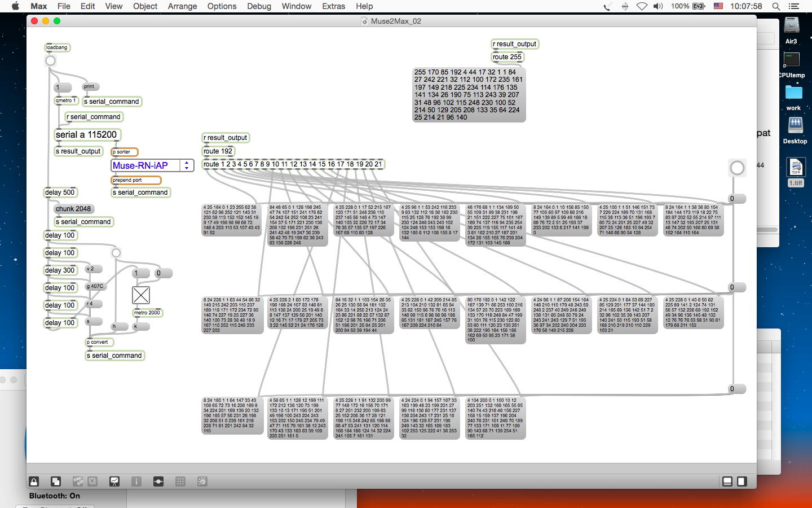The image size is (812, 508).
Task: Open the Arrange menu
Action: pos(182,6)
